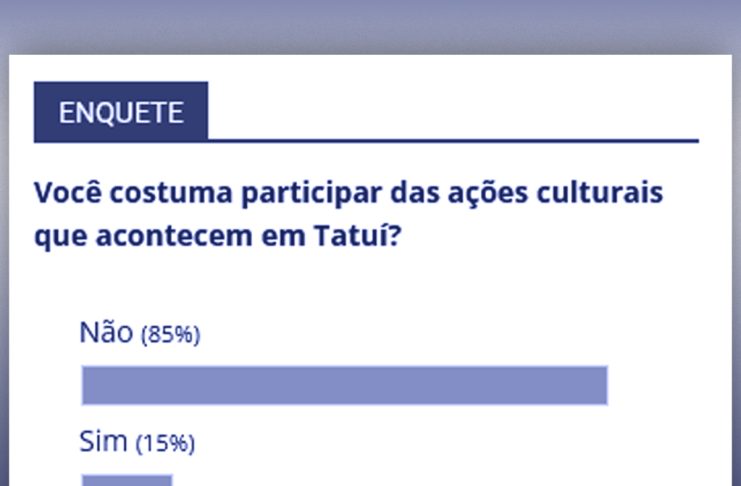
Task: Click the divider line right of ENQUETE
Action: (452, 140)
